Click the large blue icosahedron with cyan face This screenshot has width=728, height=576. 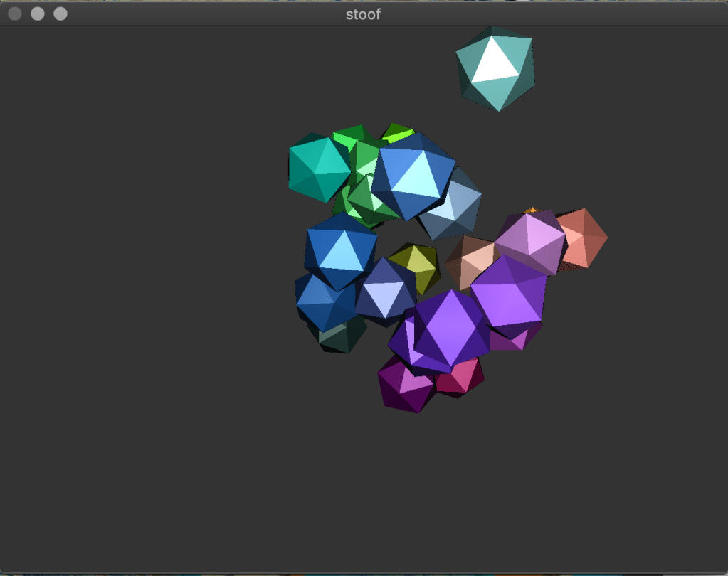(x=413, y=176)
